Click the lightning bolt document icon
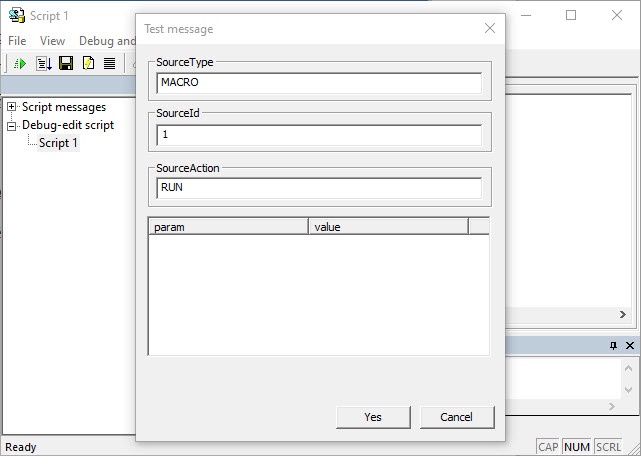 click(x=88, y=63)
